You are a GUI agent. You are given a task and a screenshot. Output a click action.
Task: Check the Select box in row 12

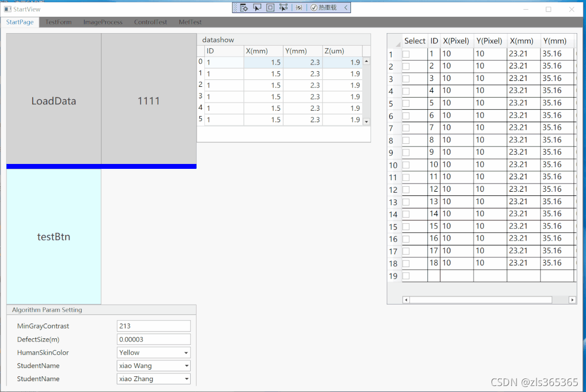click(406, 189)
